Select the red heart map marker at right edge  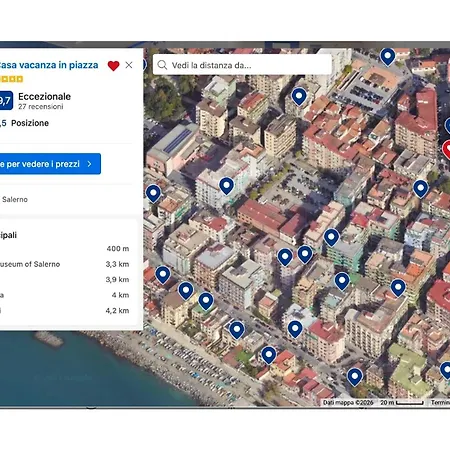pyautogui.click(x=446, y=149)
